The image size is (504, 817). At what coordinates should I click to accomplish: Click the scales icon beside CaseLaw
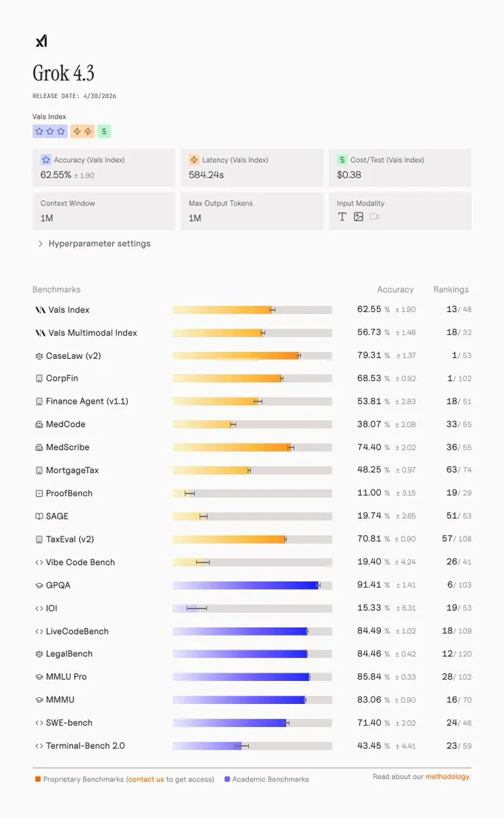point(39,356)
